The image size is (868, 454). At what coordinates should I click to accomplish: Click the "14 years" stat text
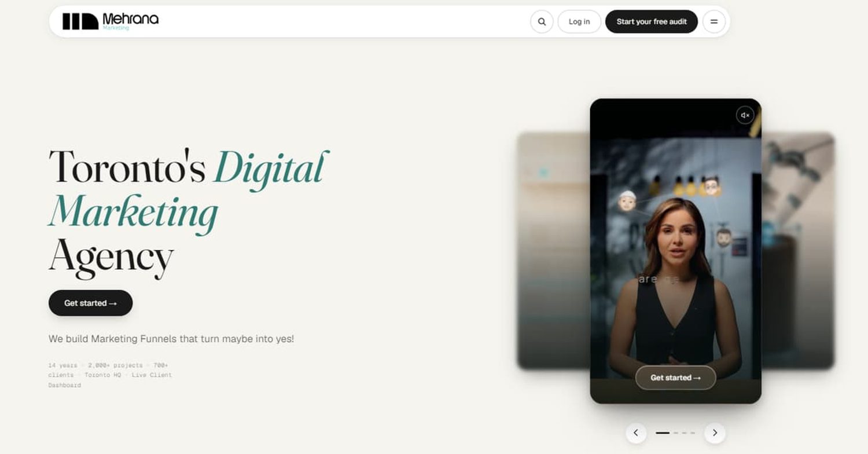[x=62, y=365]
